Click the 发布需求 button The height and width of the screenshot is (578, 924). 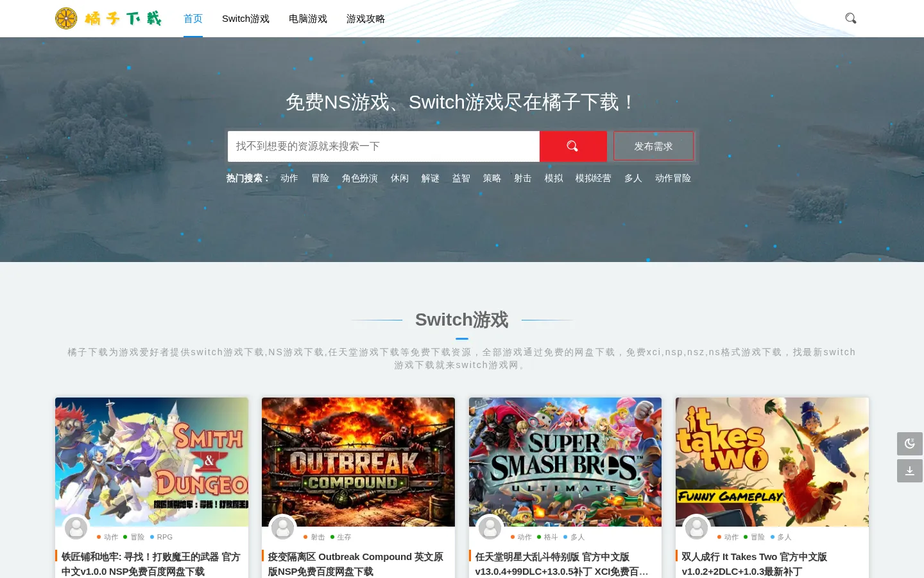[x=653, y=146]
